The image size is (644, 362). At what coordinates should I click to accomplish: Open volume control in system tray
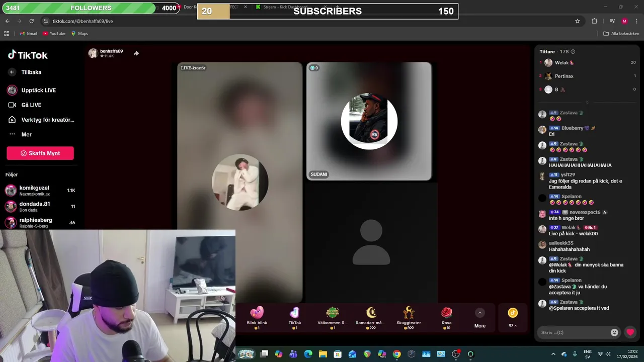click(x=608, y=354)
